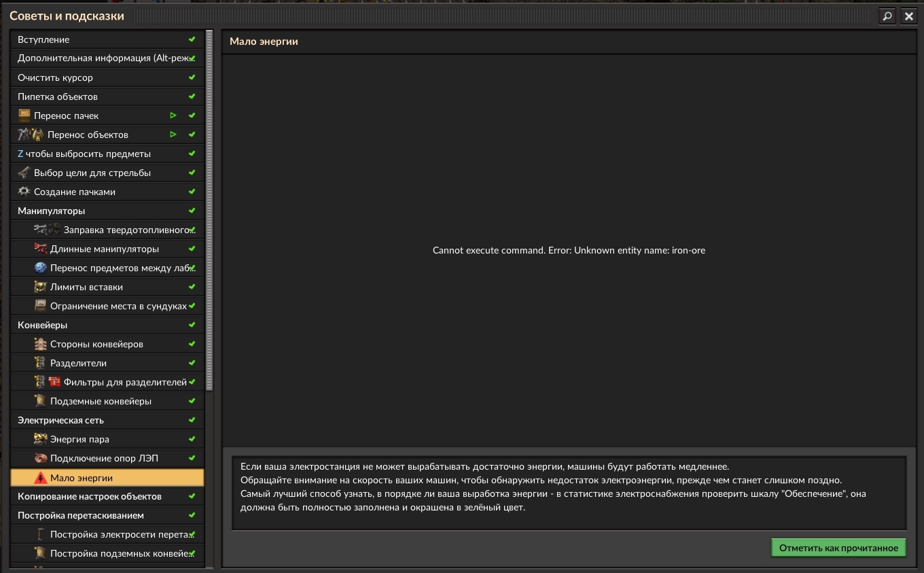Select the icon beside Перенос объектов
Image resolution: width=924 pixels, height=573 pixels.
tap(31, 135)
